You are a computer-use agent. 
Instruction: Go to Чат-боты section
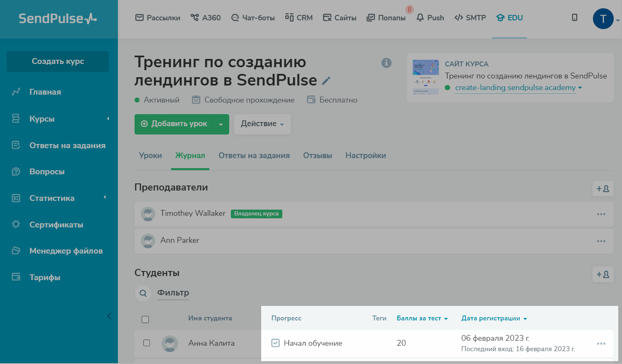click(253, 18)
